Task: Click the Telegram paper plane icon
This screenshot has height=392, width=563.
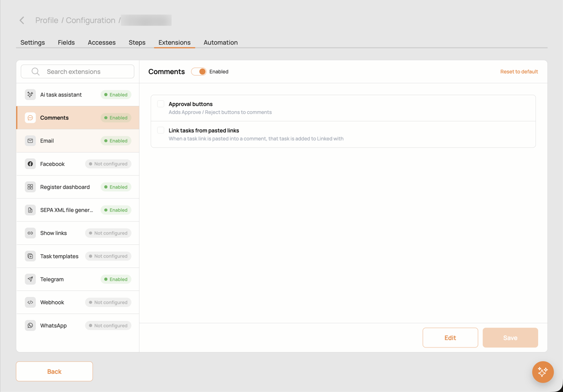Action: tap(30, 279)
